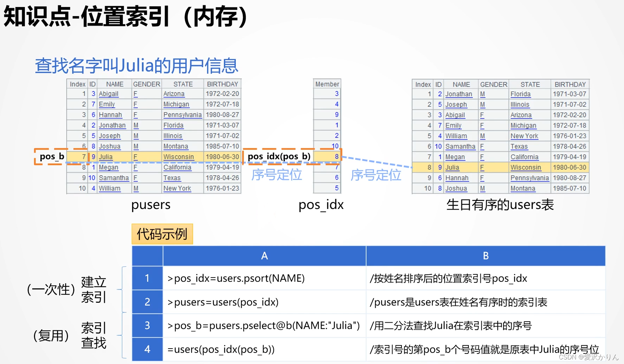This screenshot has height=364, width=624.
Task: Open the Wisconsin state link for Julia
Action: (x=178, y=157)
